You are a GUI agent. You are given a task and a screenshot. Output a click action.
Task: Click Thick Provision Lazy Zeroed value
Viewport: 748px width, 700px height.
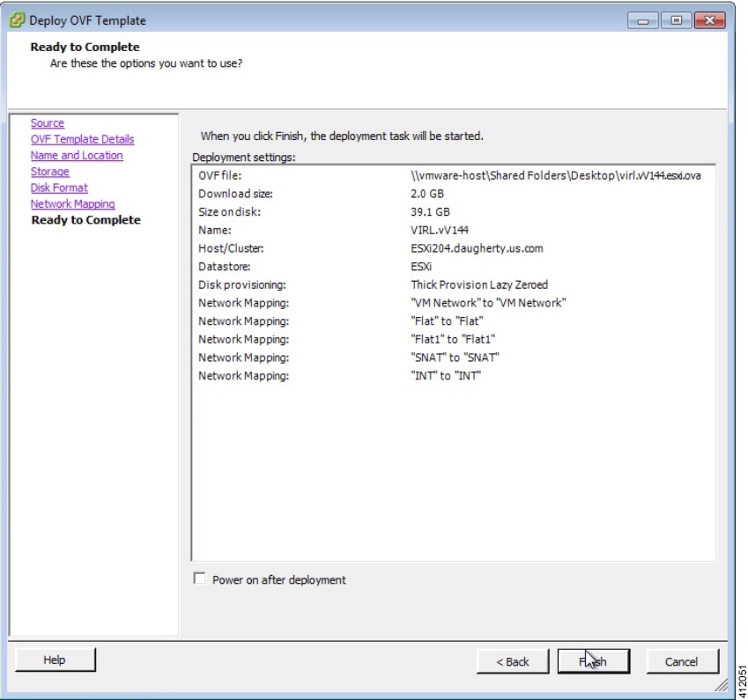(479, 284)
